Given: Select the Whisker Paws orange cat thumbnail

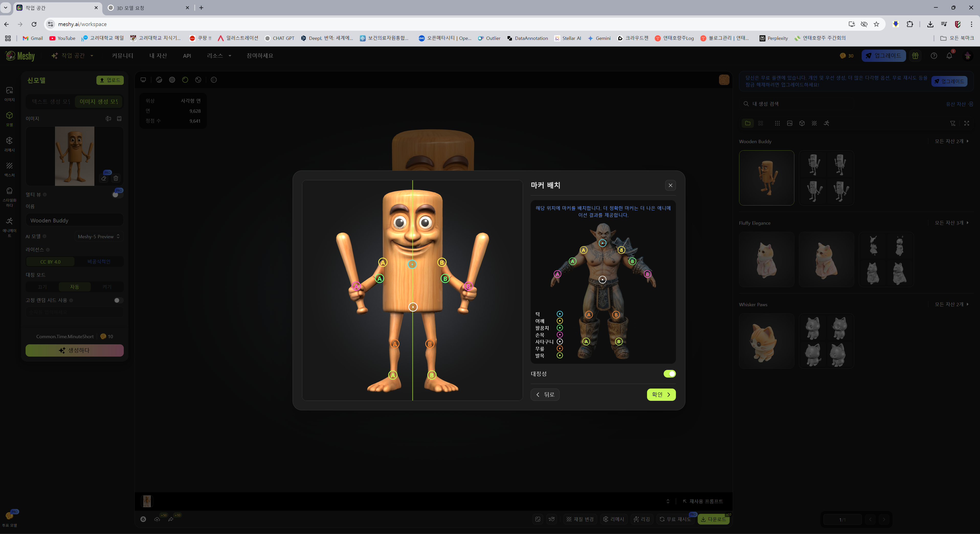Looking at the screenshot, I should 766,341.
